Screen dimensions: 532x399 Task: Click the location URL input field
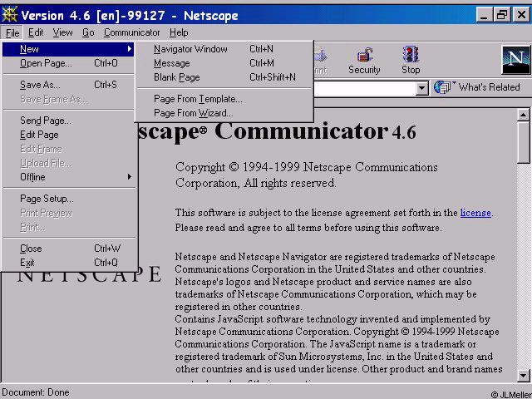pos(365,89)
